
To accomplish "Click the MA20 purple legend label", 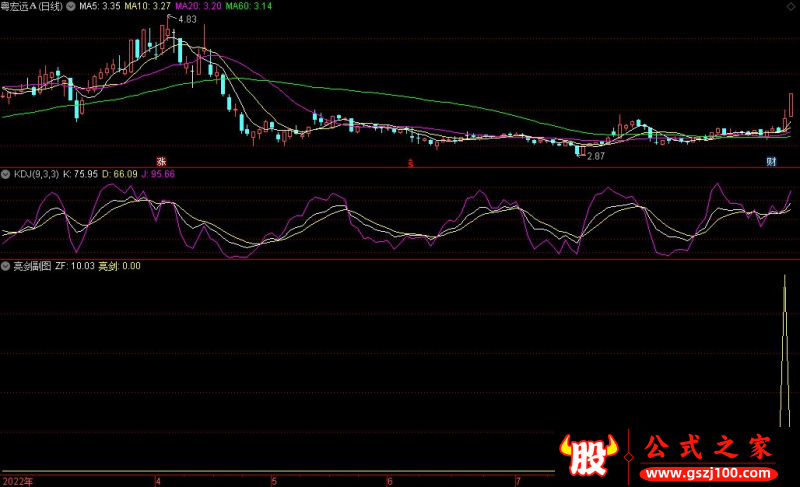I will tap(198, 6).
